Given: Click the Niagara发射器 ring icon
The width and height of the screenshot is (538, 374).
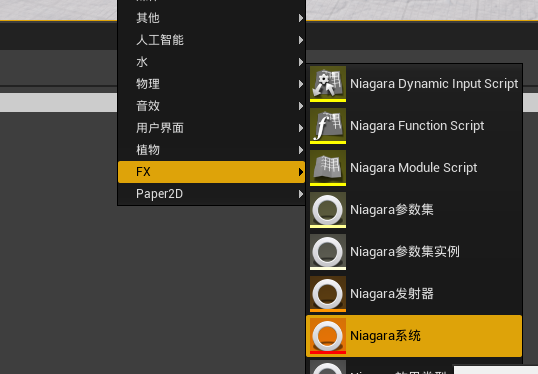Looking at the screenshot, I should coord(328,294).
